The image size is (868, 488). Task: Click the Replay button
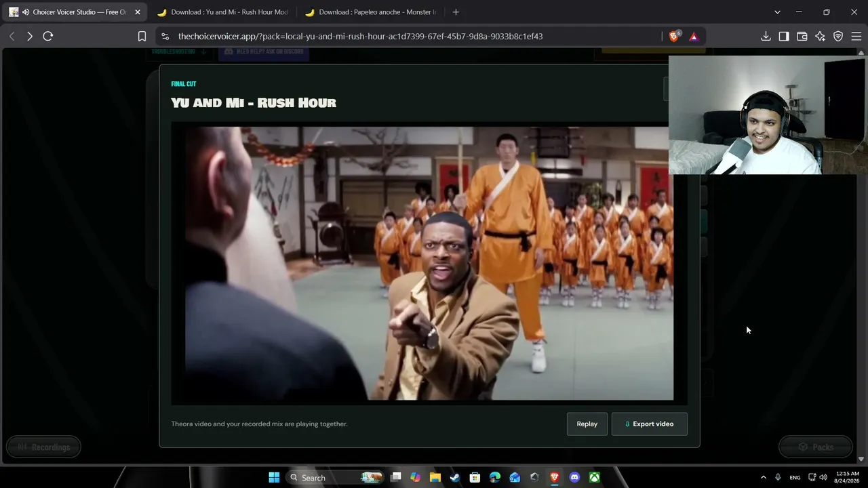point(587,424)
